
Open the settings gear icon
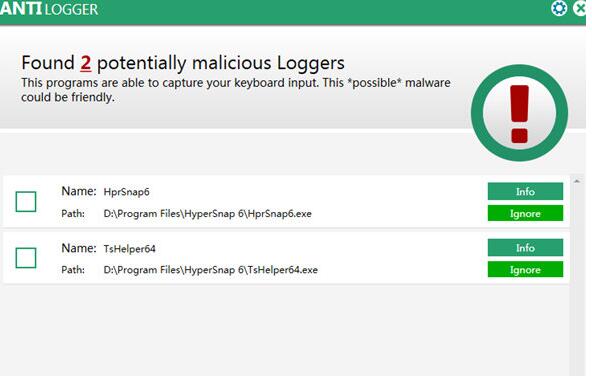pos(559,8)
